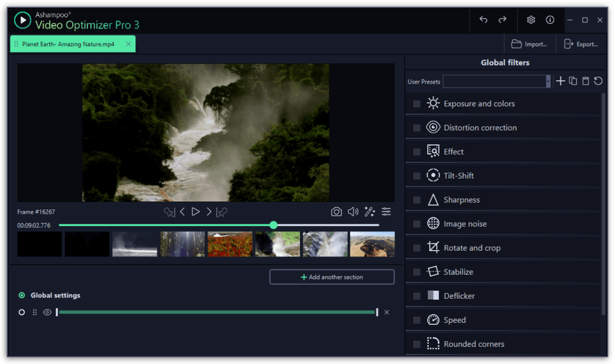615x364 pixels.
Task: Enable the Exposure and colors checkbox
Action: (417, 103)
